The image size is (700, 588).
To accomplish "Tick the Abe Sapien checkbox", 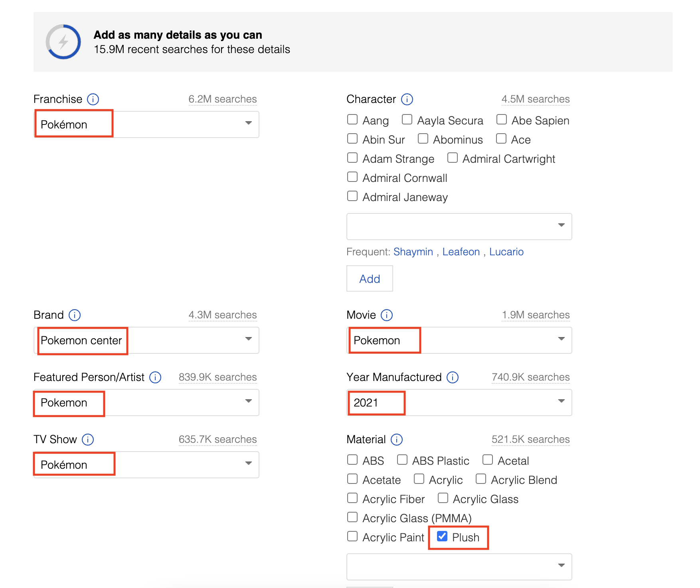I will [502, 119].
